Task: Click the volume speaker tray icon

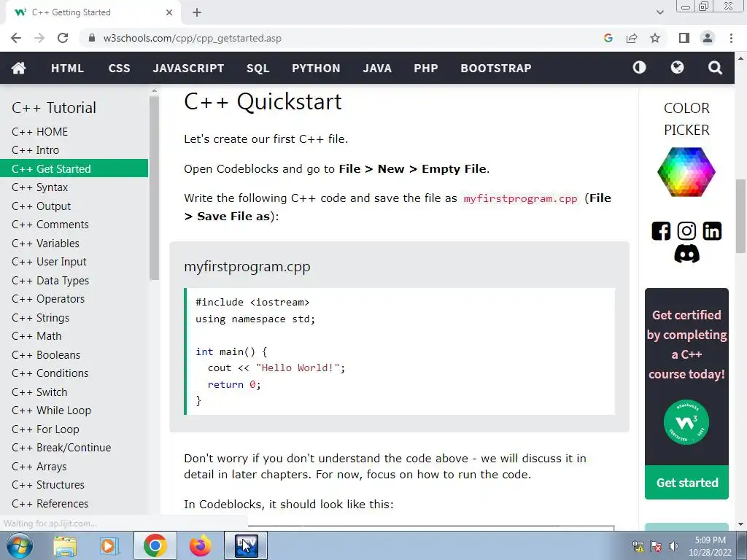Action: click(673, 546)
